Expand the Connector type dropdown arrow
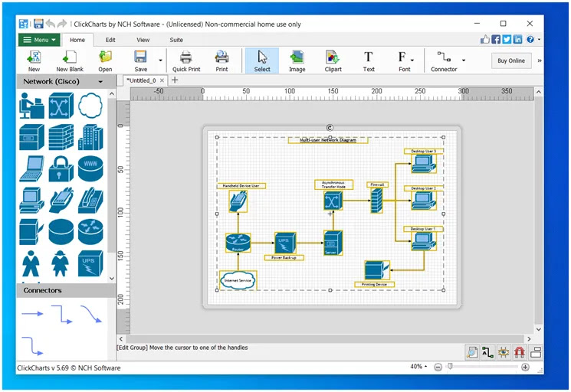Image resolution: width=571 pixels, height=392 pixels. [x=464, y=60]
